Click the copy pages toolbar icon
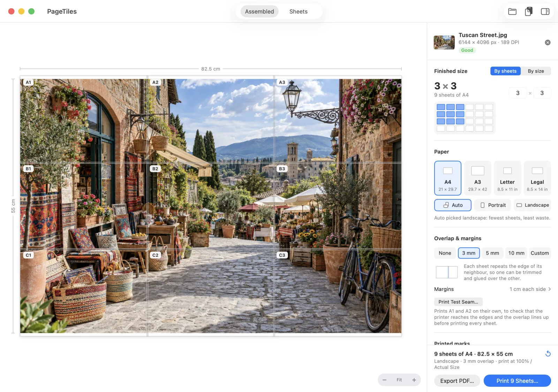This screenshot has height=392, width=558. (529, 11)
